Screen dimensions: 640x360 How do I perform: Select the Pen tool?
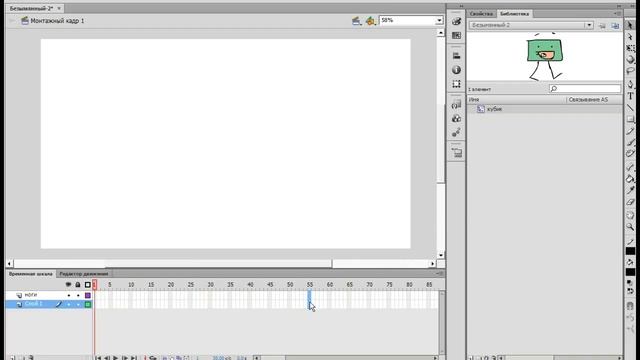point(630,84)
